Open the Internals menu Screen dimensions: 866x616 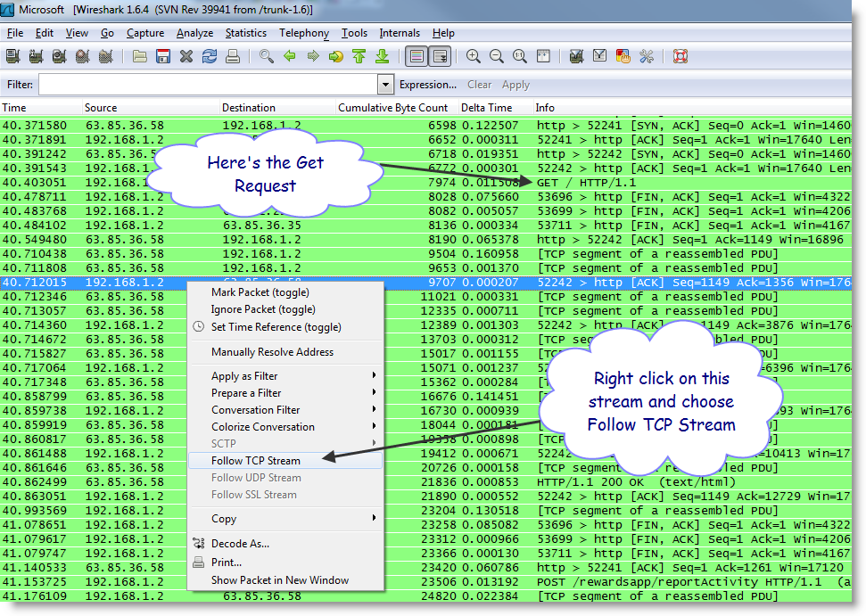point(400,33)
